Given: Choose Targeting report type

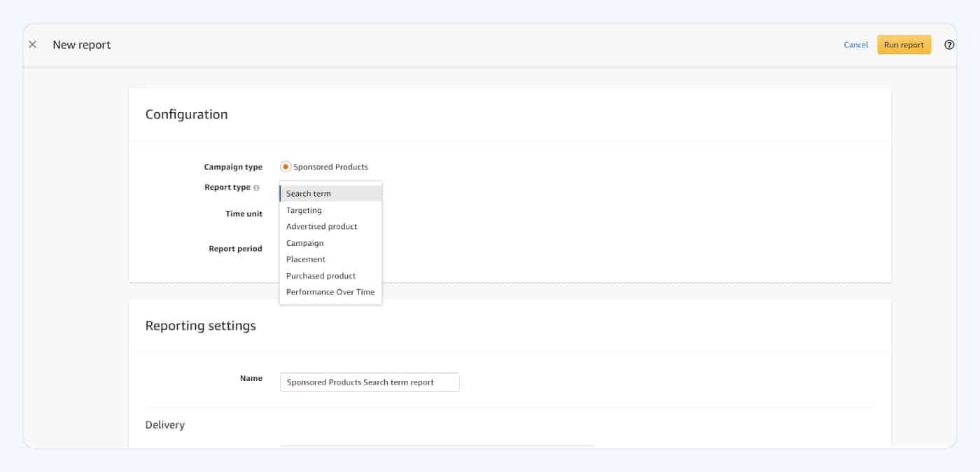Looking at the screenshot, I should point(330,210).
